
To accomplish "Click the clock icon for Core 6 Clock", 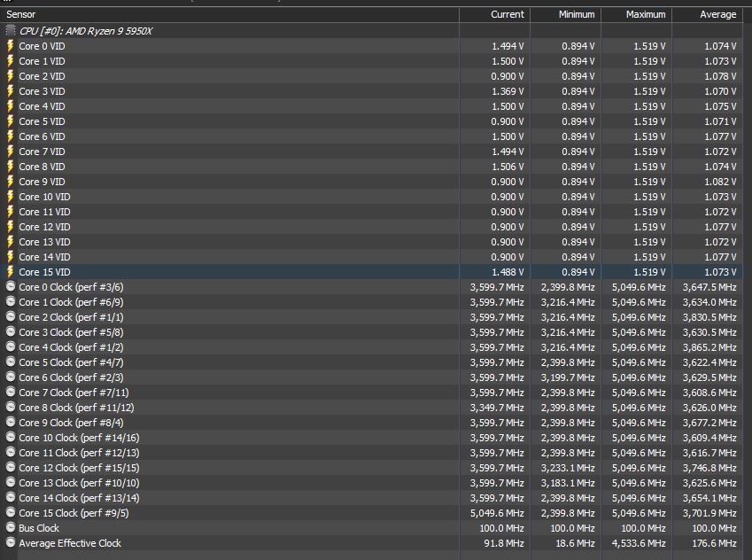I will [x=11, y=377].
